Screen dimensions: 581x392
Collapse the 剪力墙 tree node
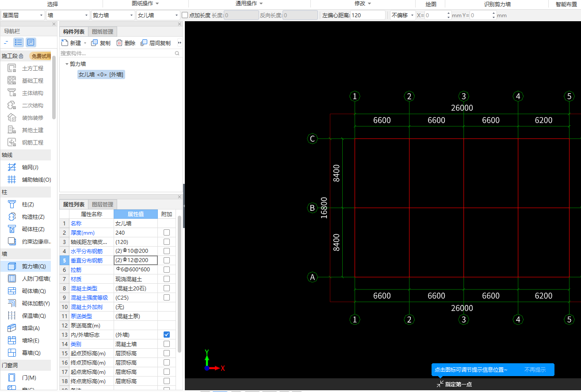coord(67,64)
